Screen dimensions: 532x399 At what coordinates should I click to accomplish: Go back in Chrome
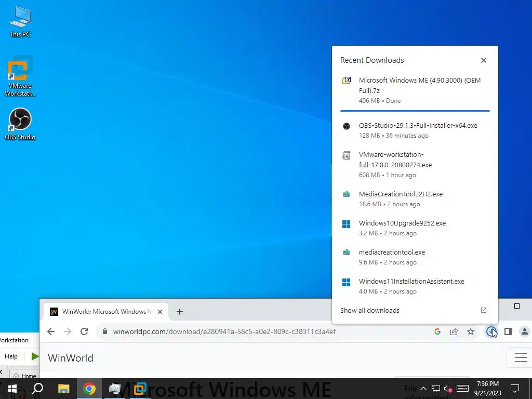(51, 331)
